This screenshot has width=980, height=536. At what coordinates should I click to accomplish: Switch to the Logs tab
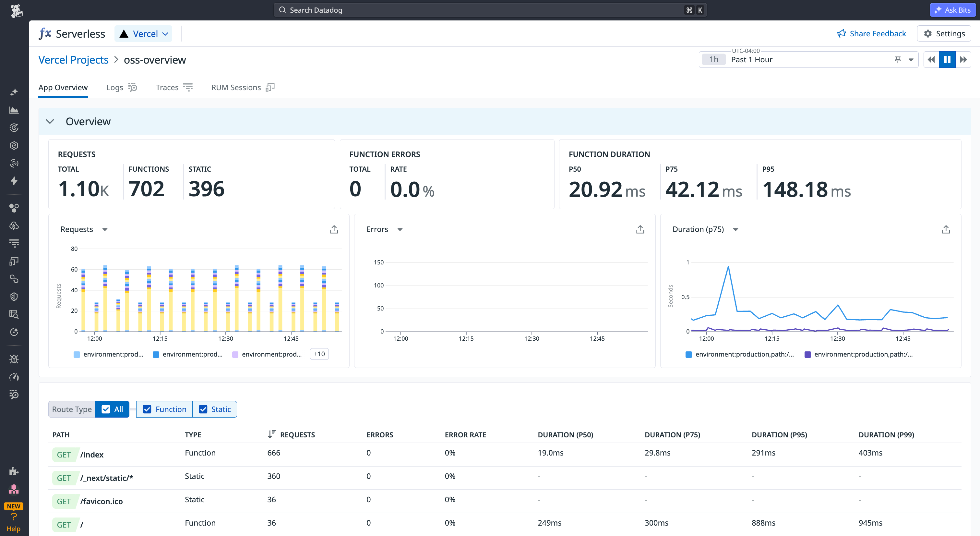coord(122,88)
